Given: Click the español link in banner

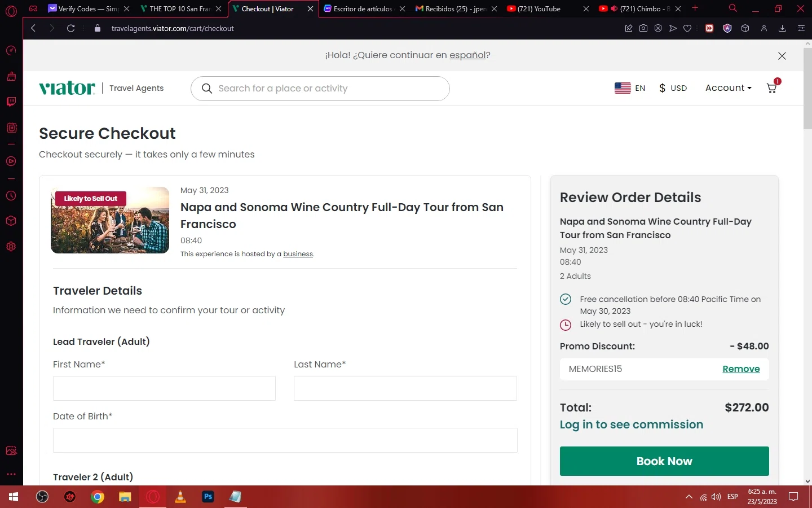Looking at the screenshot, I should pyautogui.click(x=467, y=55).
